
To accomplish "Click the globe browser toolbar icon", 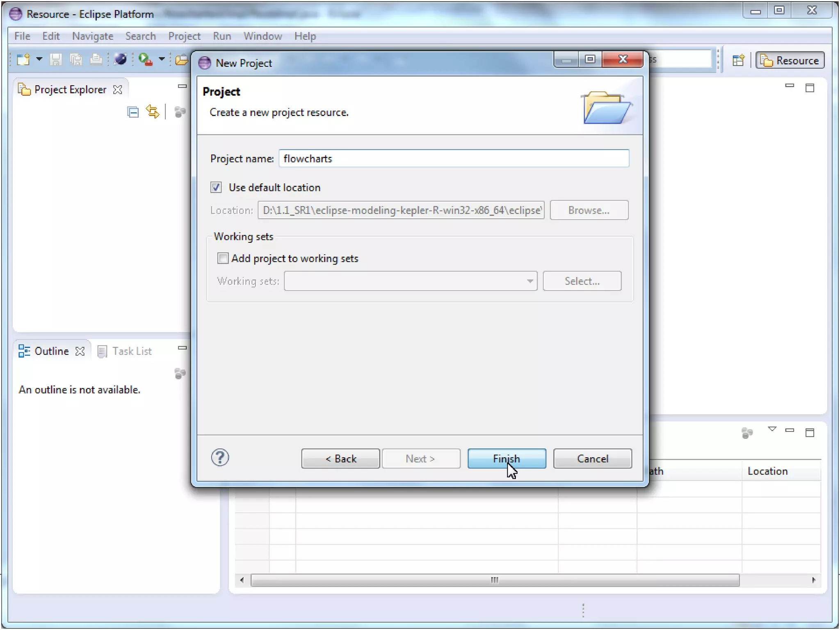I will point(120,60).
